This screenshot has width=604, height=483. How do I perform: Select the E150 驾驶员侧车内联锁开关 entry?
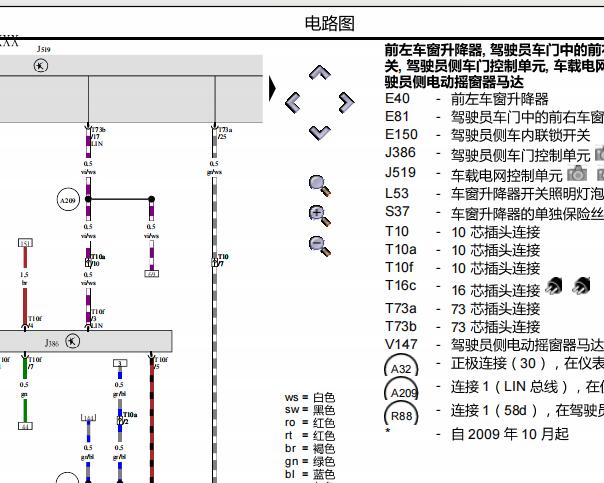[488, 135]
